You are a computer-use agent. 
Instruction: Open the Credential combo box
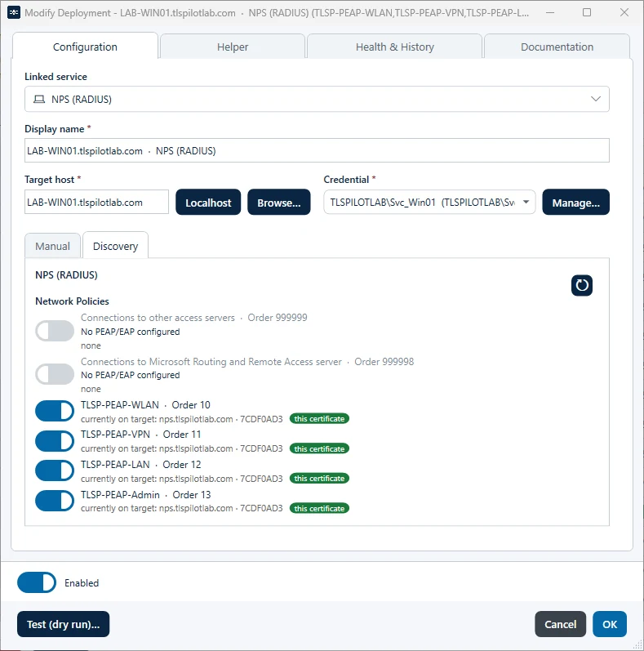click(429, 203)
